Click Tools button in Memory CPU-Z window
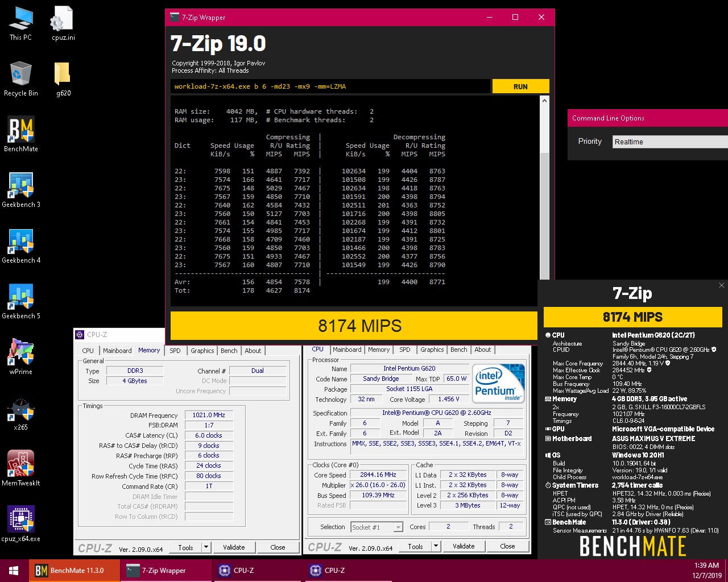 (185, 547)
